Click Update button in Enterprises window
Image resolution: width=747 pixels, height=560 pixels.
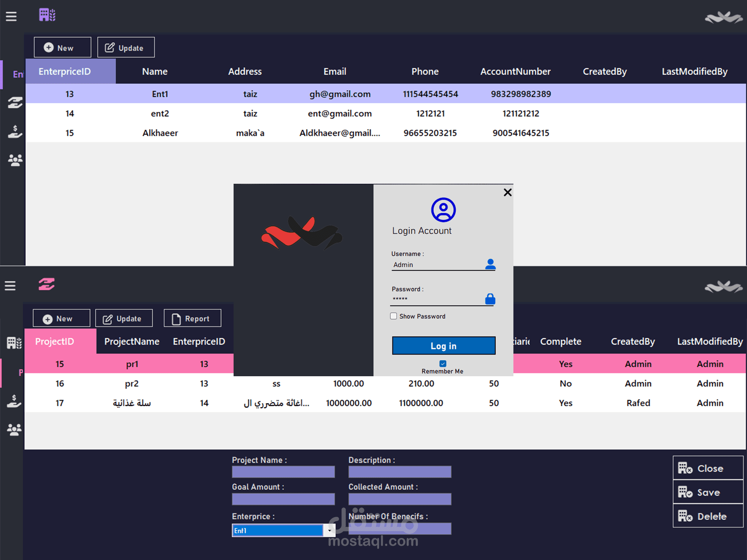126,47
